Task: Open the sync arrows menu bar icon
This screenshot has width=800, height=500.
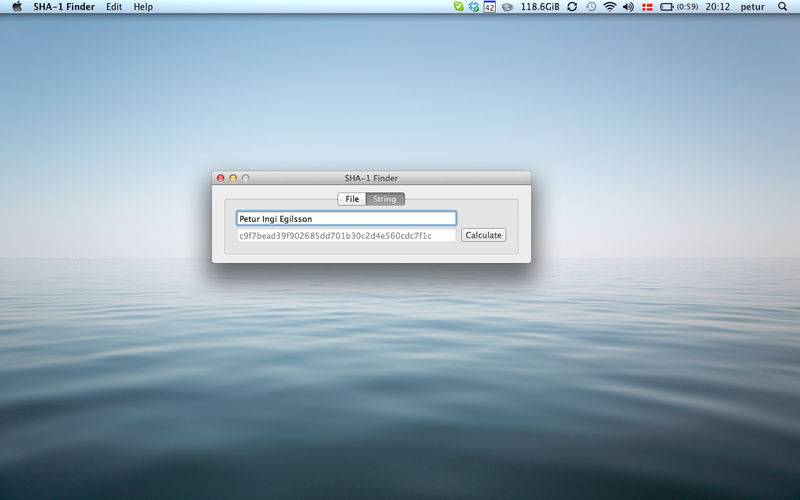Action: click(572, 7)
